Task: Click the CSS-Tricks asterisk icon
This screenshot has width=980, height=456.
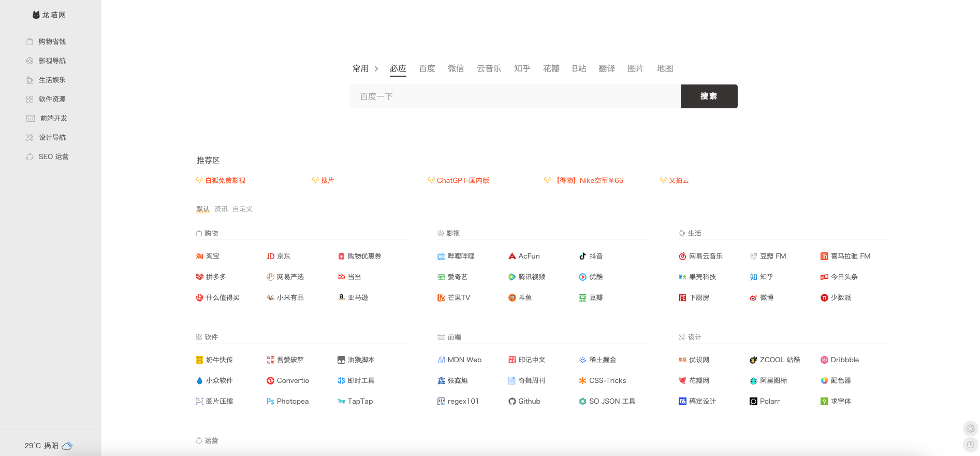Action: [x=582, y=380]
